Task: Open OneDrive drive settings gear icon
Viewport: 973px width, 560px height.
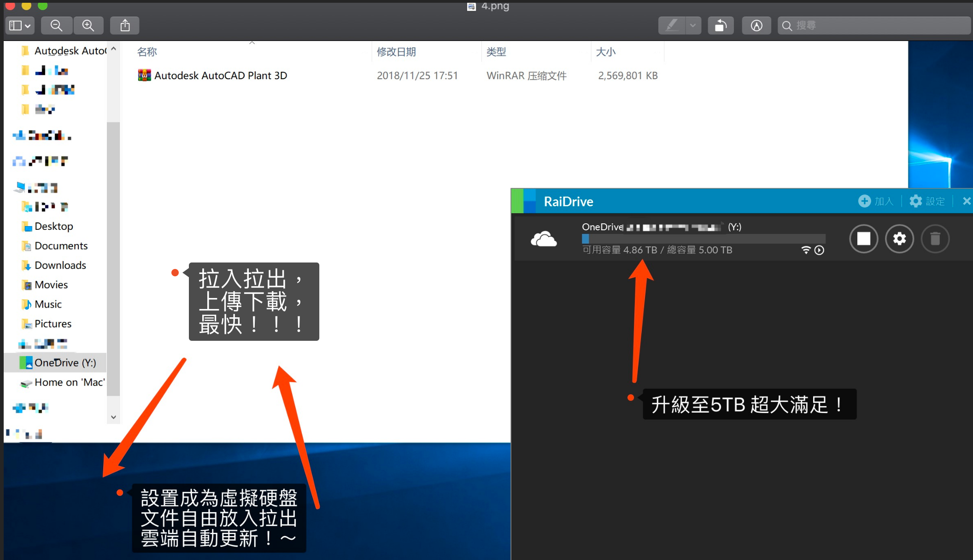Action: tap(899, 239)
